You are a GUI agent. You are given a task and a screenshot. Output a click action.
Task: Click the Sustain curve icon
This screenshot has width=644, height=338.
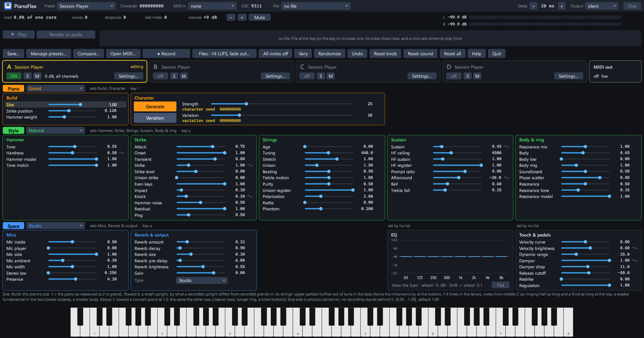click(x=506, y=147)
